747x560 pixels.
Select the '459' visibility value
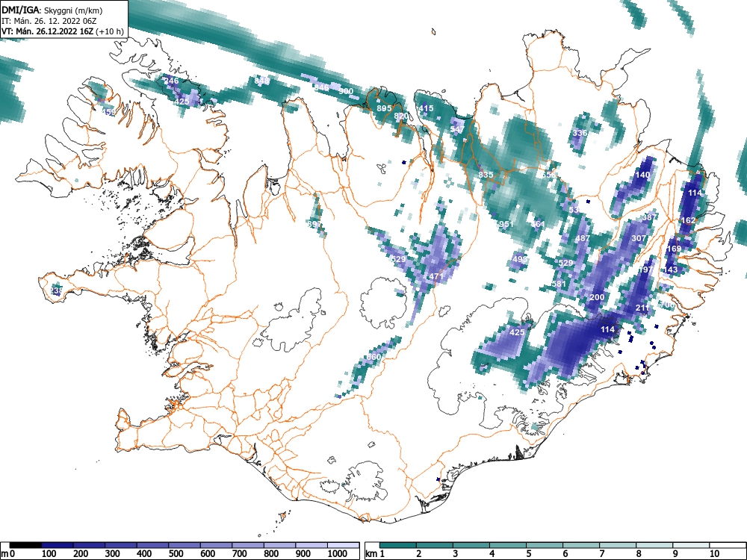108,113
